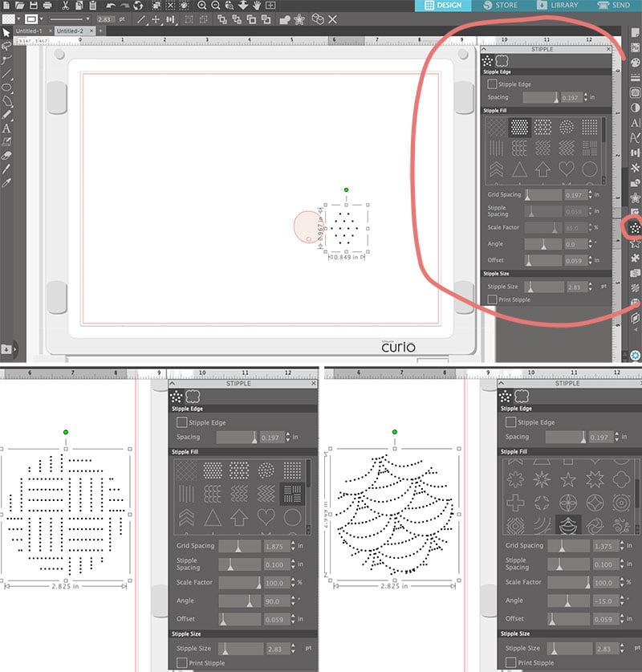Viewport: 642px width, 672px height.
Task: Tick Stipple Edge checkbox in top Stipple panel
Action: click(492, 84)
